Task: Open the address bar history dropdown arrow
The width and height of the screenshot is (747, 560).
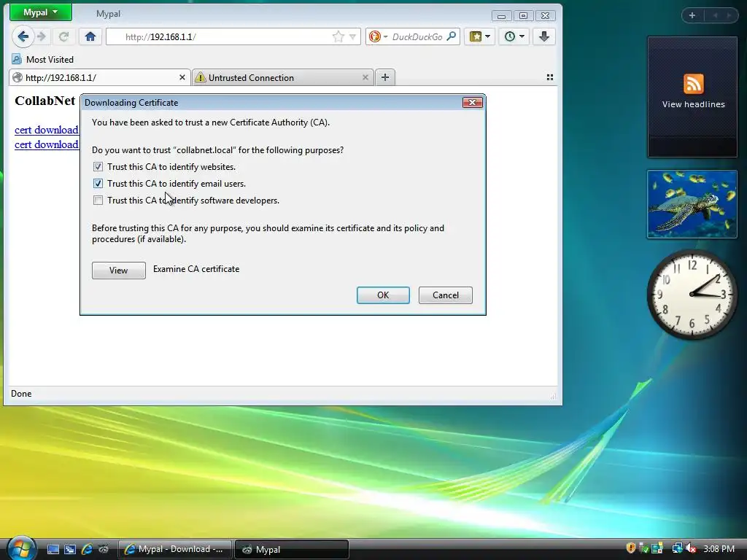Action: 352,36
